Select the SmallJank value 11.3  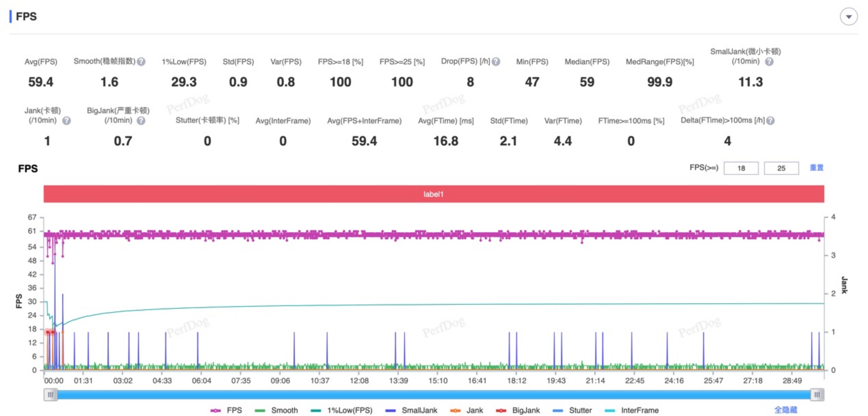click(750, 82)
